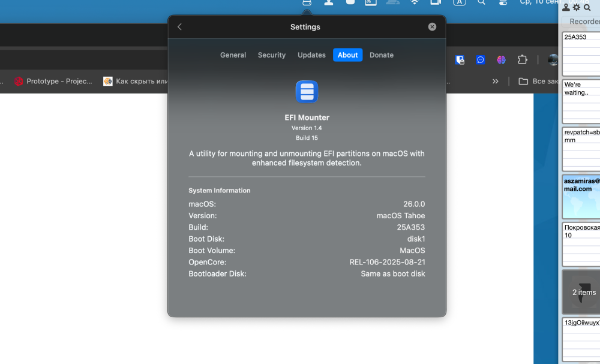Click the "EFI Mounter" app name text
This screenshot has width=600, height=364.
(x=307, y=118)
